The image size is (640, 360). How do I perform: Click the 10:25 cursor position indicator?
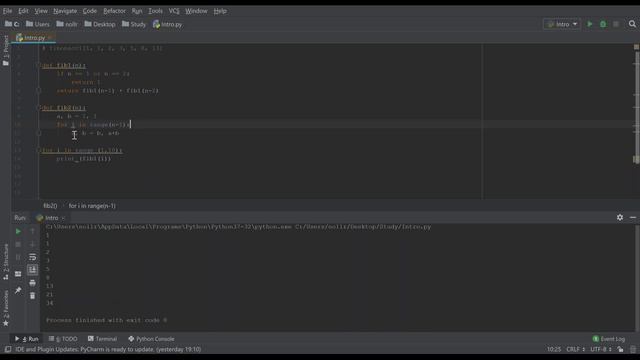pos(554,349)
